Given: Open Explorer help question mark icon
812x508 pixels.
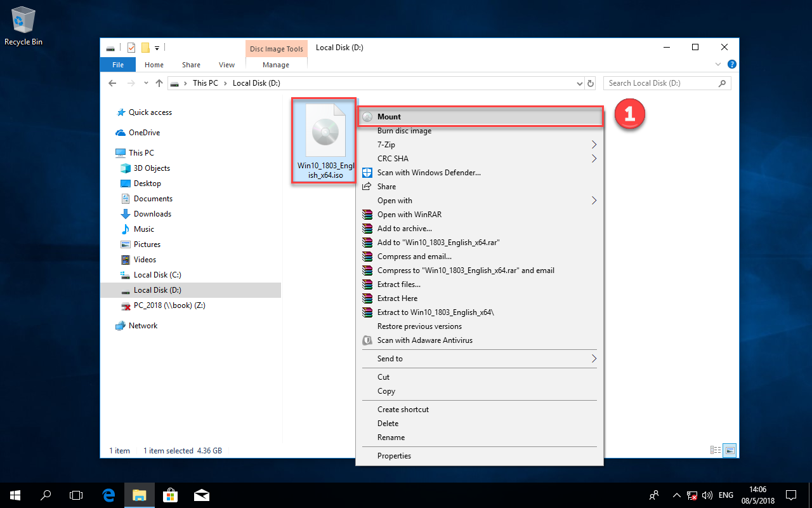Looking at the screenshot, I should click(731, 64).
